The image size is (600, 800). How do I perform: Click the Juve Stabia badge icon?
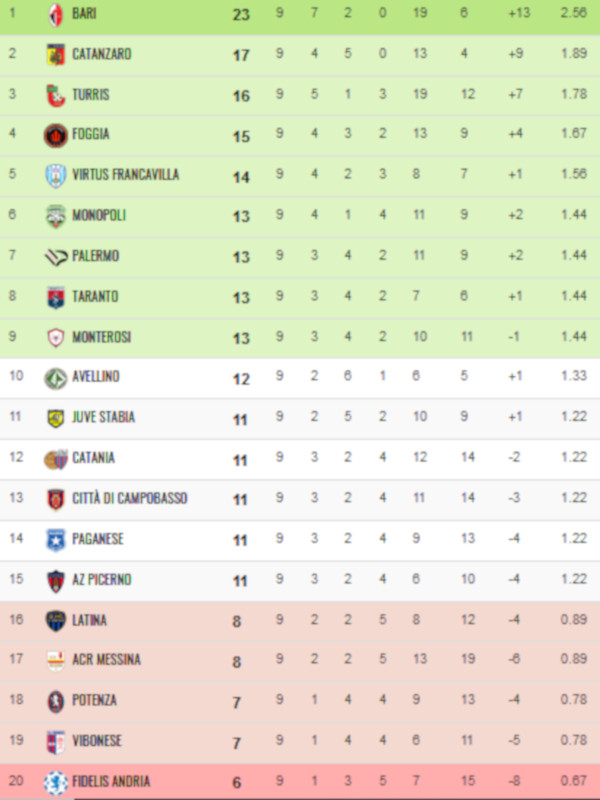point(55,418)
